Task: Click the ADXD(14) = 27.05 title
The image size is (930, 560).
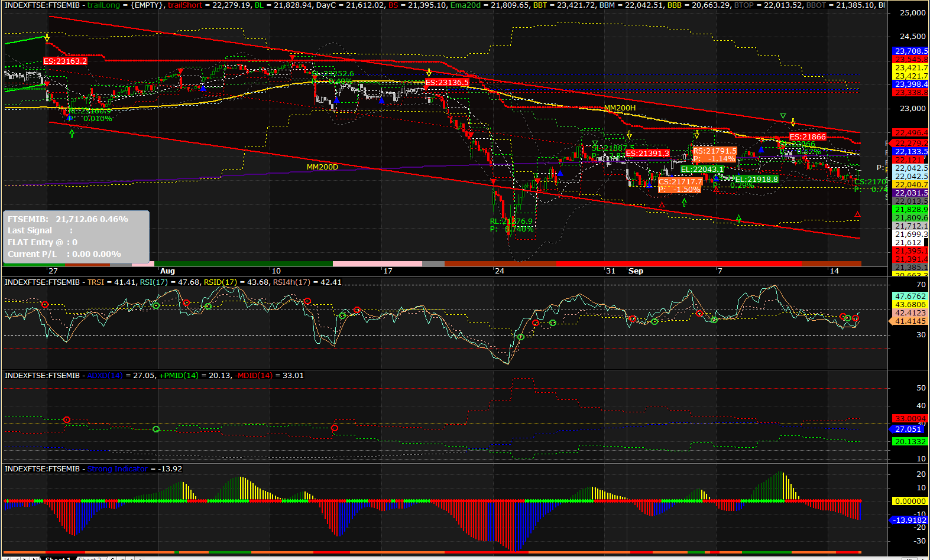Action: [x=121, y=375]
